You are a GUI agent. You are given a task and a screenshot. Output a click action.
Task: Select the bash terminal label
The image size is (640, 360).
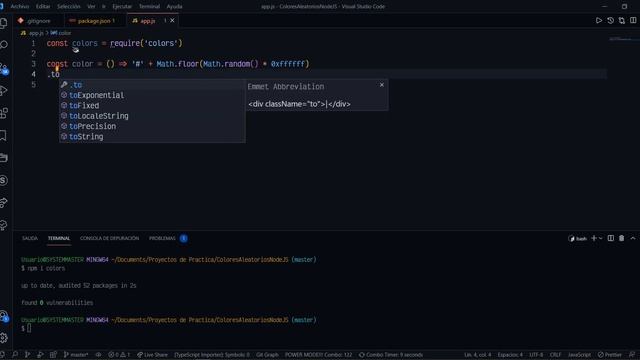[x=578, y=238]
